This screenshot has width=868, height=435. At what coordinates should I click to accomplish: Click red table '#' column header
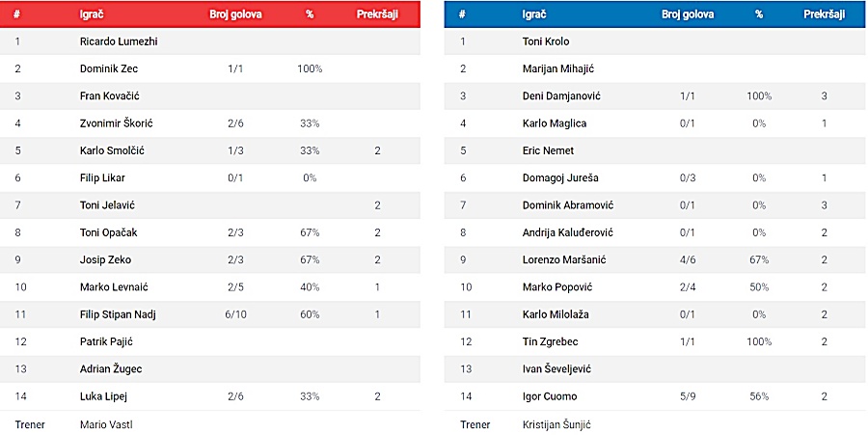19,14
